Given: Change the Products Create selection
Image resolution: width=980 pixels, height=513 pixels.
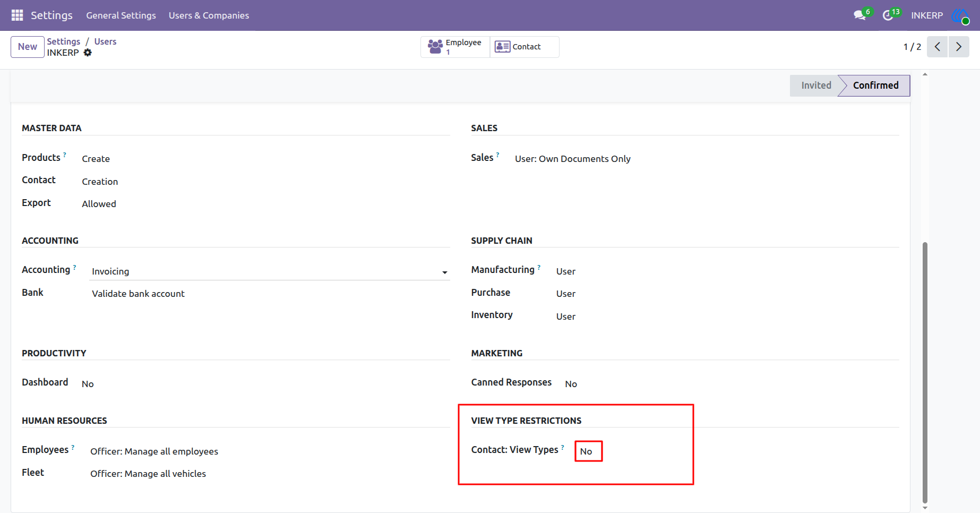Looking at the screenshot, I should click(x=96, y=159).
